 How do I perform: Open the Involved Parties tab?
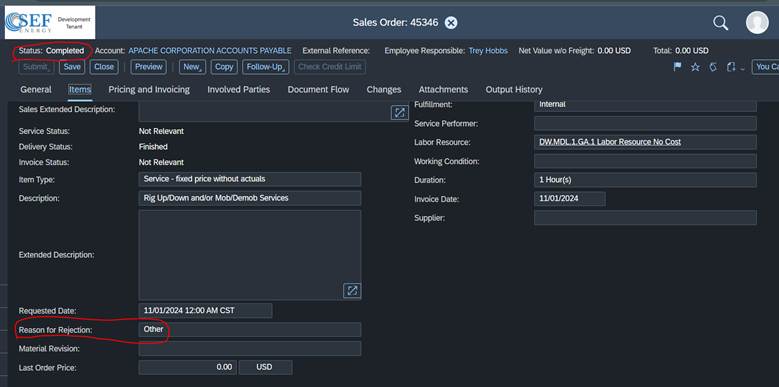[x=238, y=89]
